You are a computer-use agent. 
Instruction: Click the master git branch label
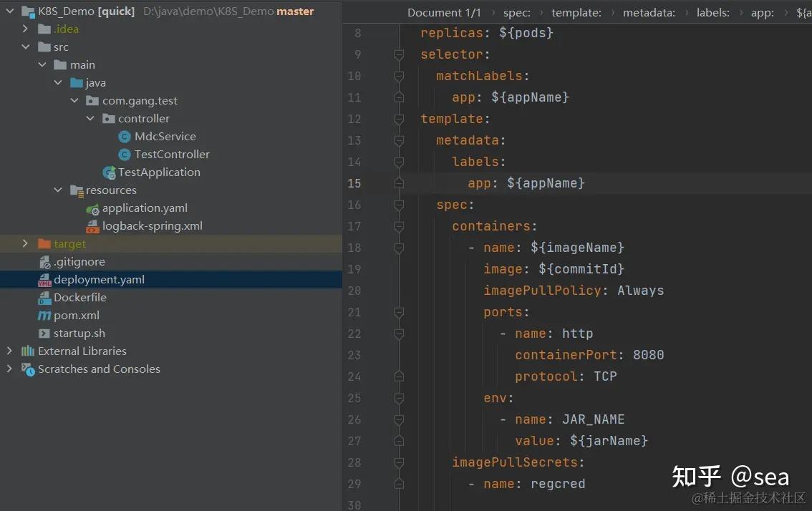(x=295, y=11)
